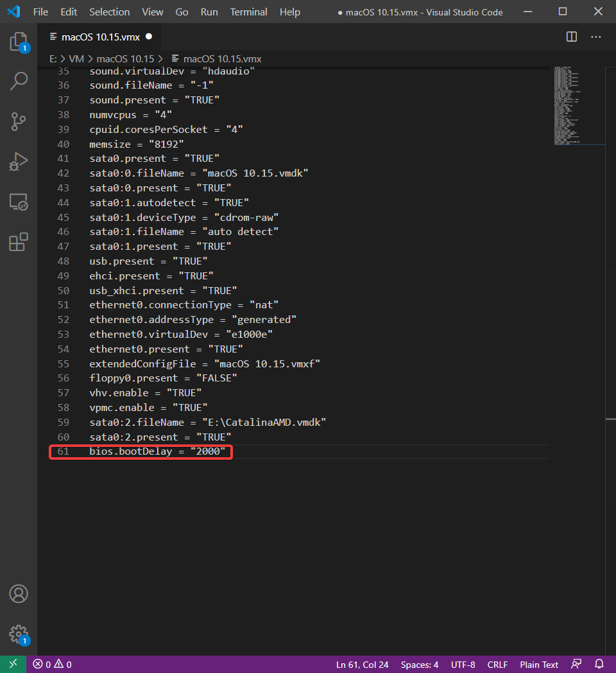
Task: Click the bios.bootDelay = "2000" line
Action: point(157,451)
